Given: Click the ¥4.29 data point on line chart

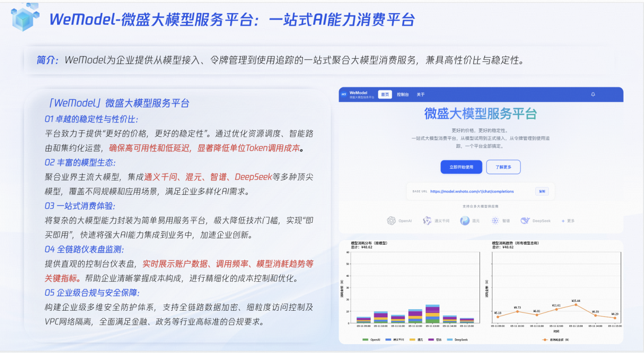Looking at the screenshot, I should 615,318.
